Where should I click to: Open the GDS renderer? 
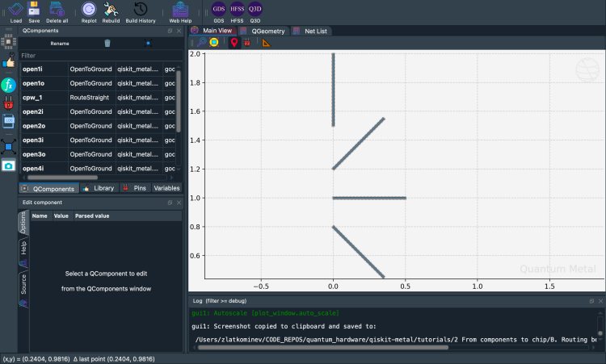[x=219, y=11]
